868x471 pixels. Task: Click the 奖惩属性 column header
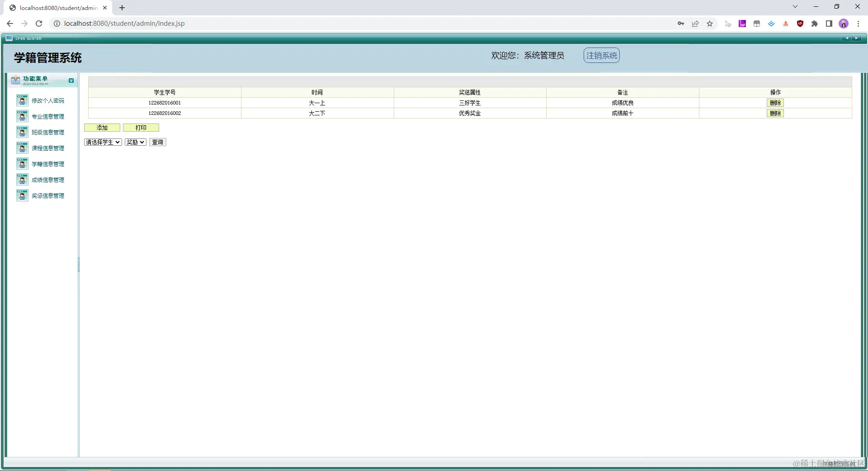click(470, 92)
